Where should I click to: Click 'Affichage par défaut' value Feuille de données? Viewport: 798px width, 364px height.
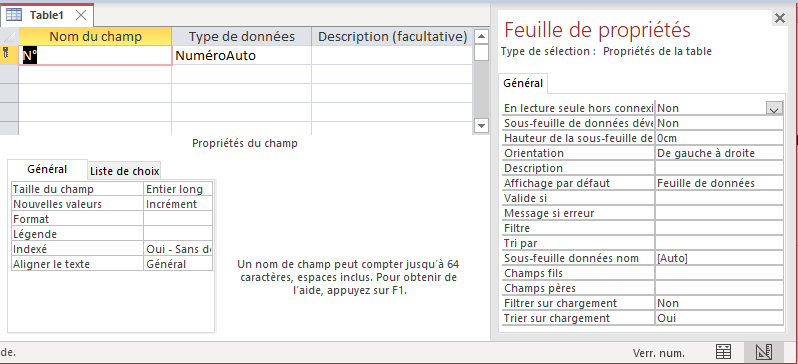click(x=719, y=183)
